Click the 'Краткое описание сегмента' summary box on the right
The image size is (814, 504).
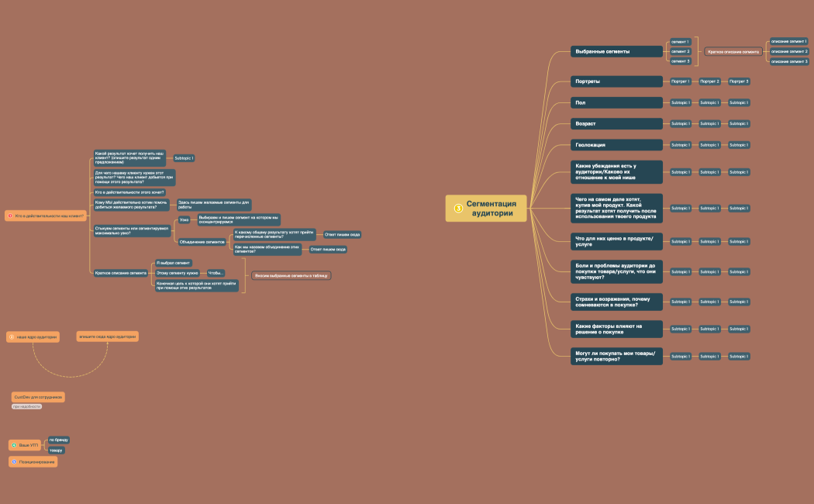point(733,51)
